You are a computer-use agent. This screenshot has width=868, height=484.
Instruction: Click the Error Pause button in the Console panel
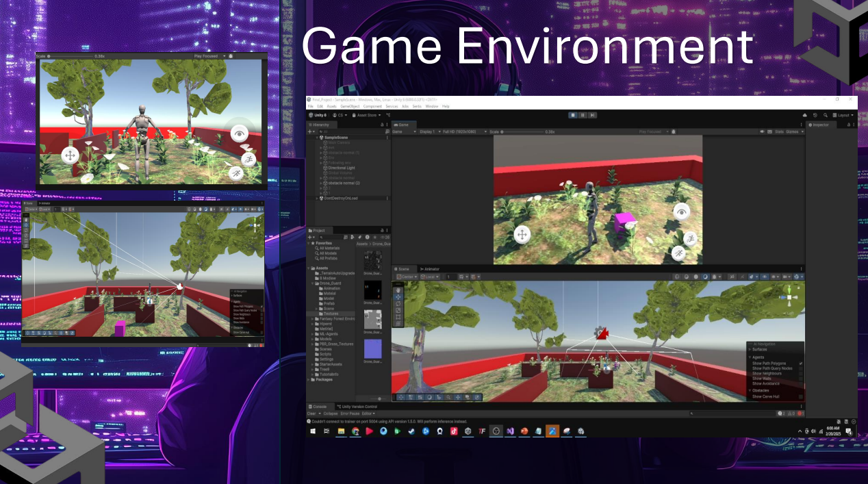pos(350,413)
